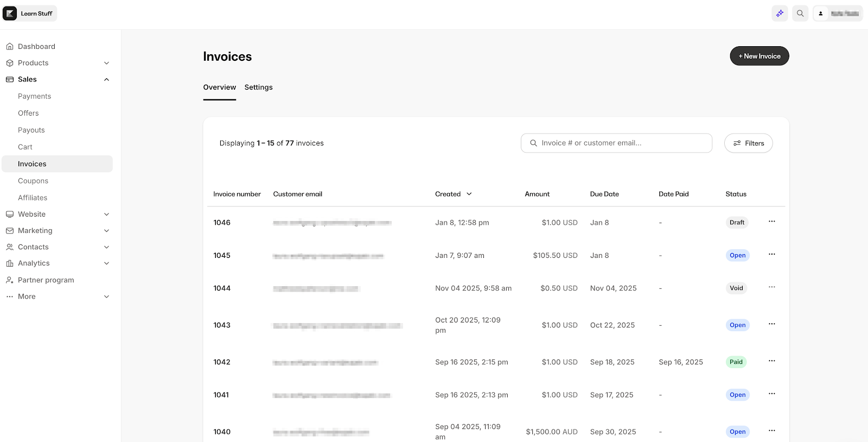Sort by Created column arrow

[x=469, y=194]
